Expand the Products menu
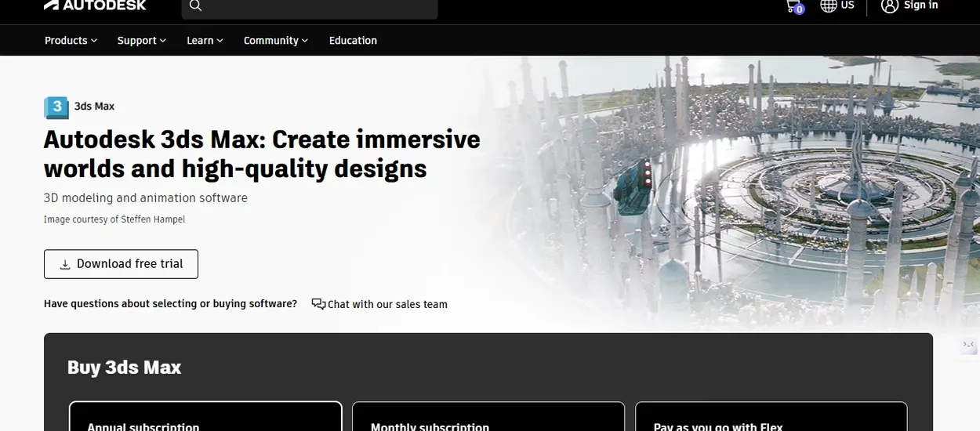 pos(71,41)
